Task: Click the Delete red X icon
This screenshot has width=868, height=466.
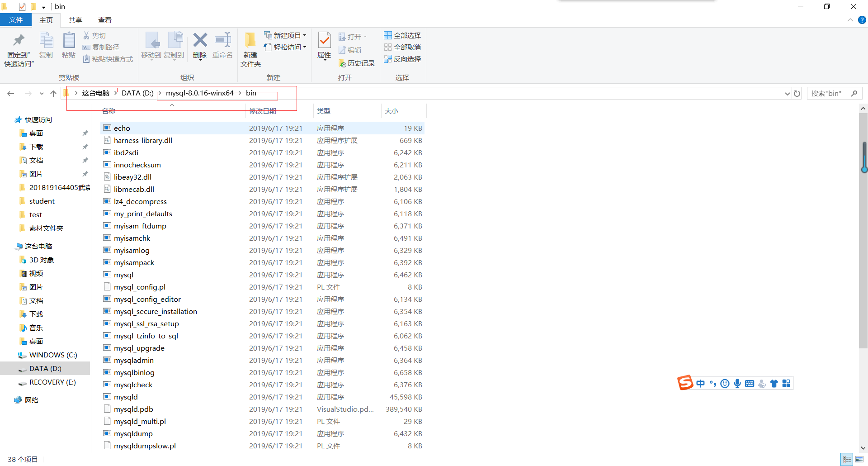Action: click(200, 40)
